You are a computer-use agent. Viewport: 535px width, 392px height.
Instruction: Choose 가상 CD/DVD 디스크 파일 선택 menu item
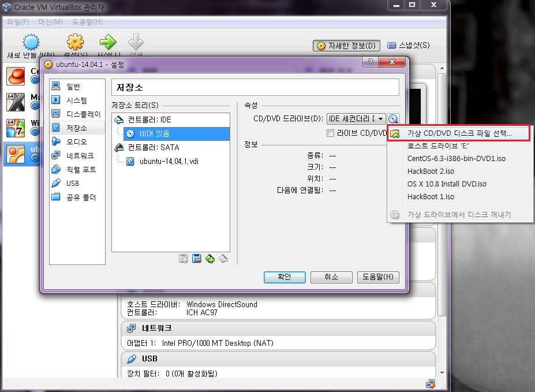(459, 133)
